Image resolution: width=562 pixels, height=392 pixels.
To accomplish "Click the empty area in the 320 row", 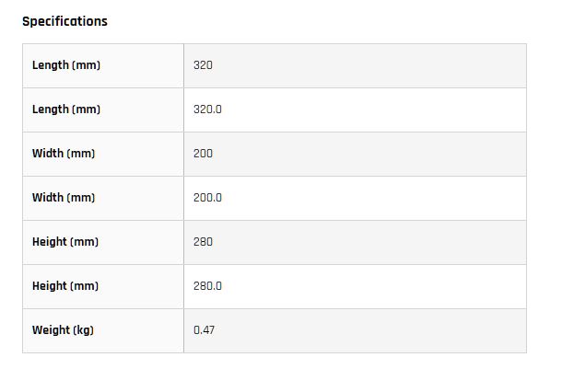I will pos(369,65).
